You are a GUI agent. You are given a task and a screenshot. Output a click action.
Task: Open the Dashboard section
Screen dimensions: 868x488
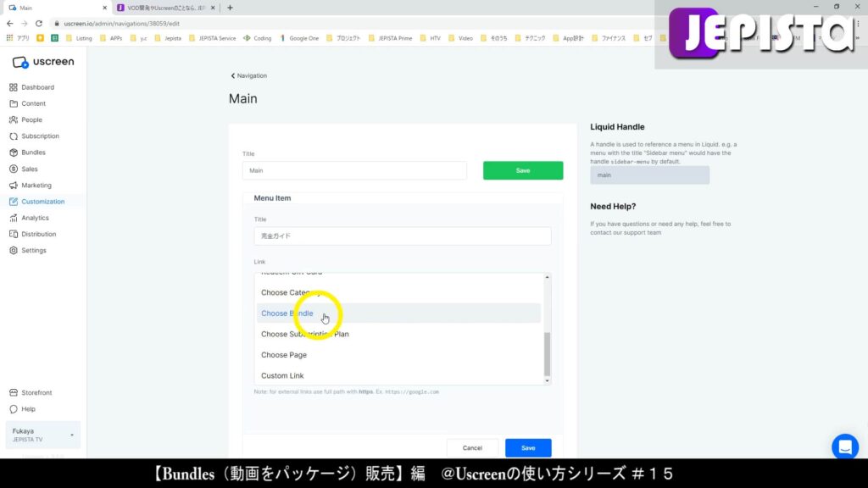coord(37,87)
